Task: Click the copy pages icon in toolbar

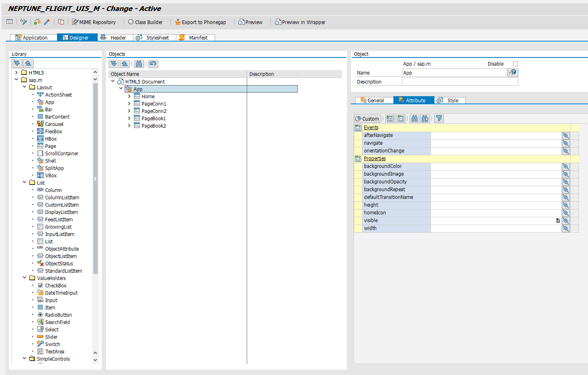Action: click(x=61, y=22)
